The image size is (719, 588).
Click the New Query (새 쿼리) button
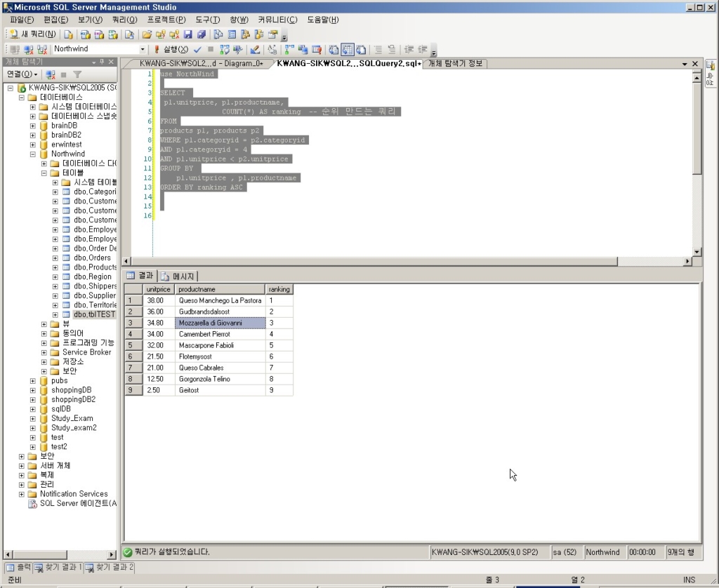click(32, 34)
